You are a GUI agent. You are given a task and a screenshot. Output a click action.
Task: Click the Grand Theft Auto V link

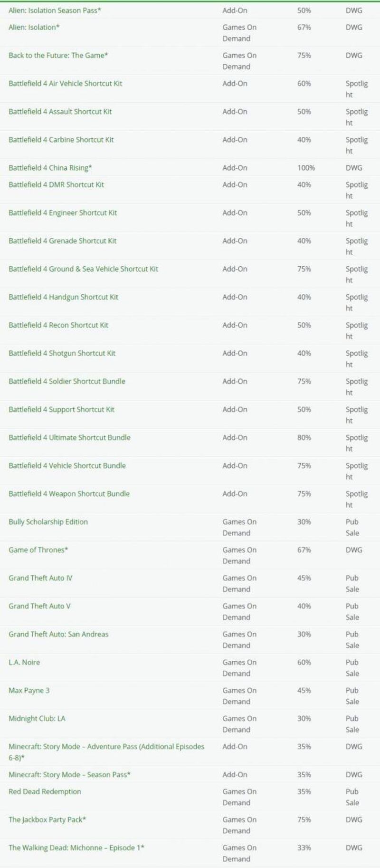click(39, 606)
